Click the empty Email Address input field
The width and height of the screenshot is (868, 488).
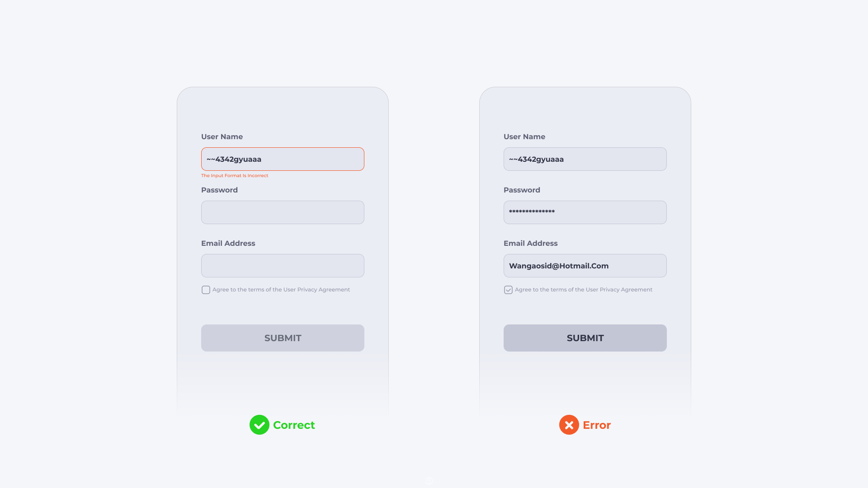(x=283, y=266)
